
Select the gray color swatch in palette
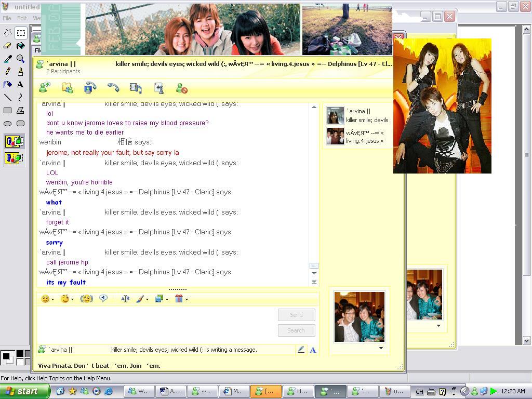click(28, 353)
